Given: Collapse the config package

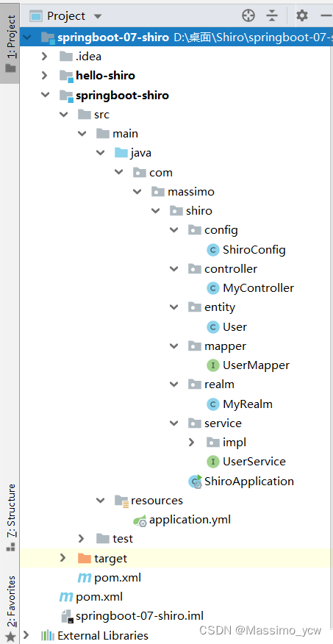Looking at the screenshot, I should point(174,230).
